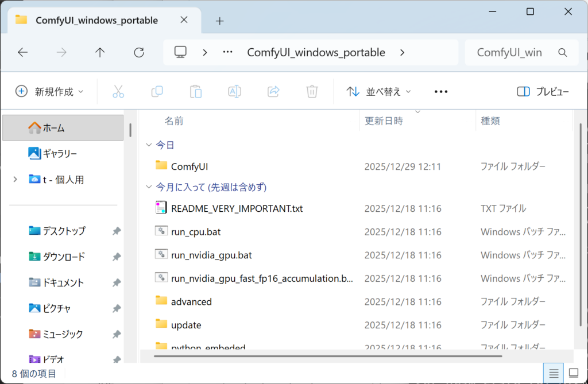Collapse the 今日 group

coord(149,145)
